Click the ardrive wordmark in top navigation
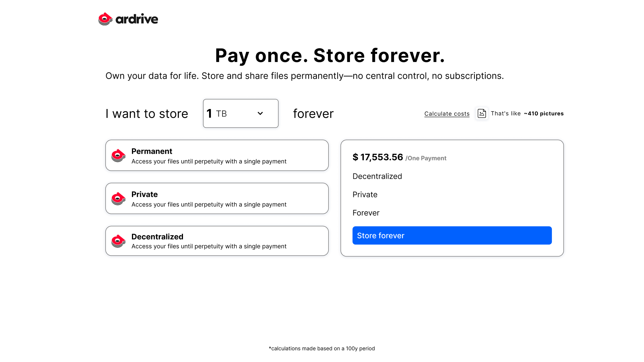Viewport: 644px width, 362px height. [137, 19]
